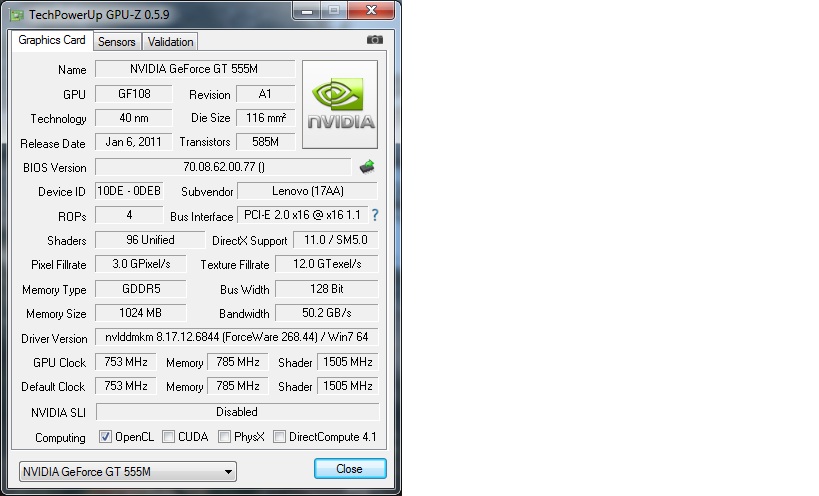This screenshot has height=496, width=819.
Task: Click the Close button
Action: (x=350, y=469)
